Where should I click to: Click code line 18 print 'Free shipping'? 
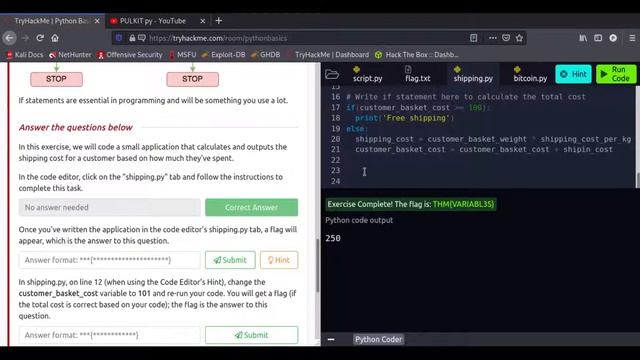tap(404, 118)
